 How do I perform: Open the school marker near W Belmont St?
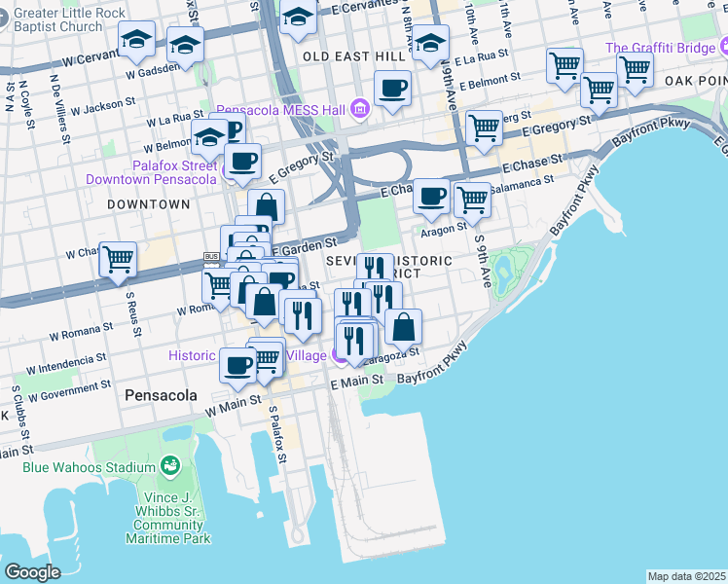(x=209, y=139)
